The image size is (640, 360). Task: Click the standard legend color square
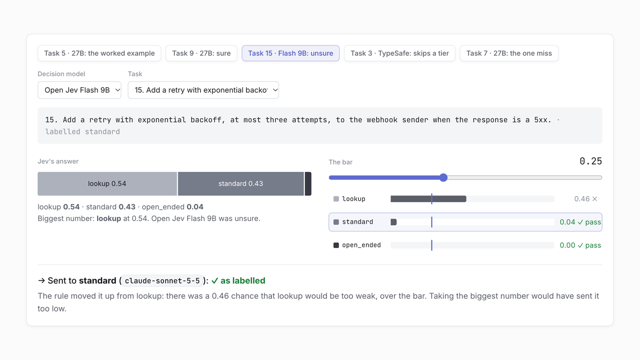[336, 222]
